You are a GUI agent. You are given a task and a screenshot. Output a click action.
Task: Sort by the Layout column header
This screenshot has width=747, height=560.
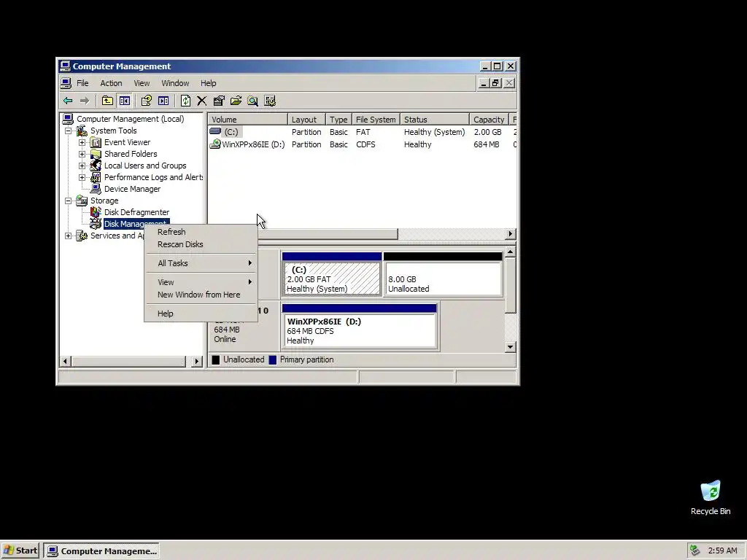coord(306,119)
